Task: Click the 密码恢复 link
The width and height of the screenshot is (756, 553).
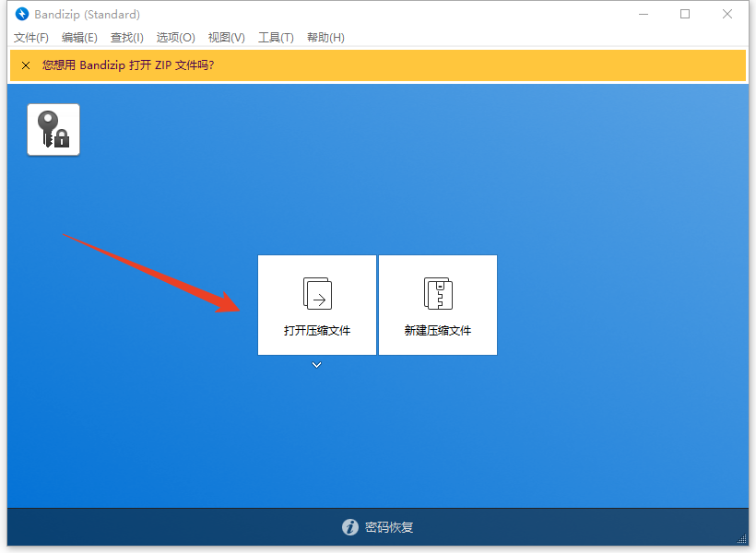Action: click(389, 527)
